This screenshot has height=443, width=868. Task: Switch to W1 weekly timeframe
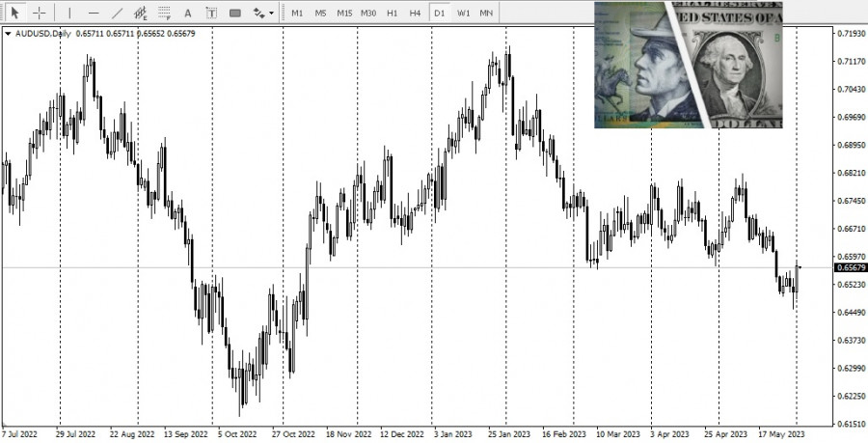(x=463, y=13)
